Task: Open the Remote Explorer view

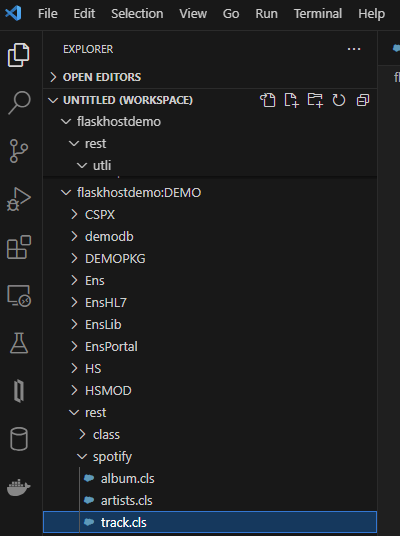Action: (19, 296)
